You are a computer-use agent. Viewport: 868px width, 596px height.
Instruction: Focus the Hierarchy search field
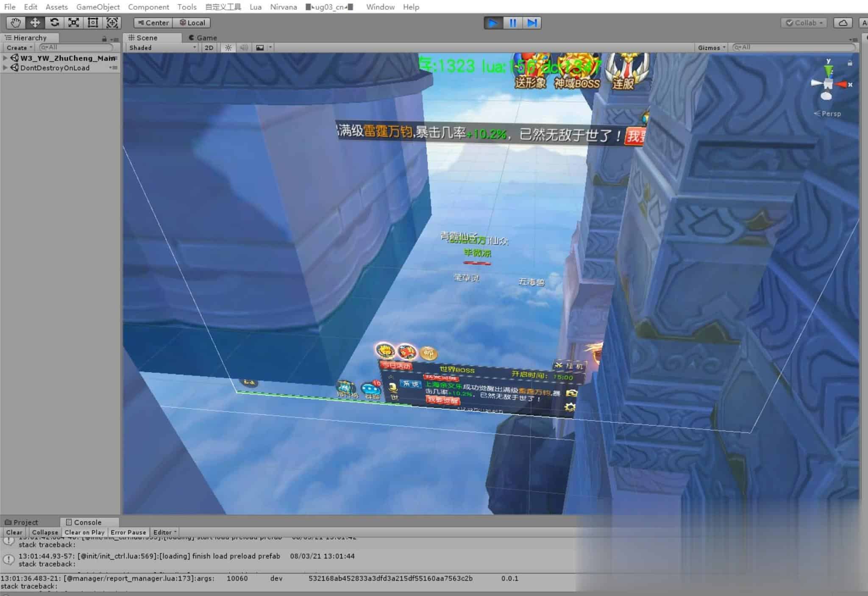pos(76,47)
